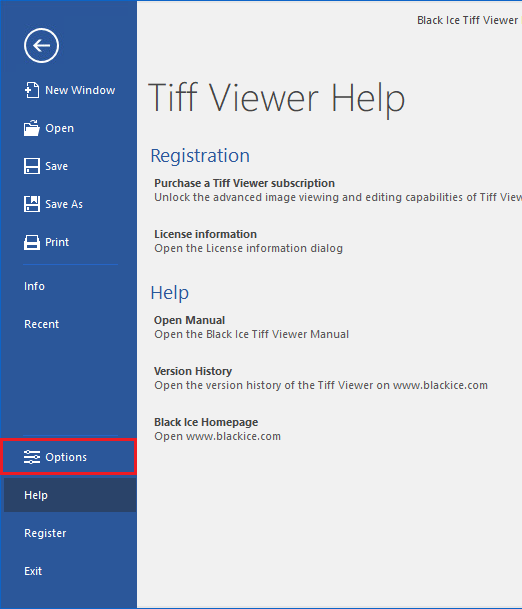Visit the Black Ice Homepage link

(x=206, y=422)
